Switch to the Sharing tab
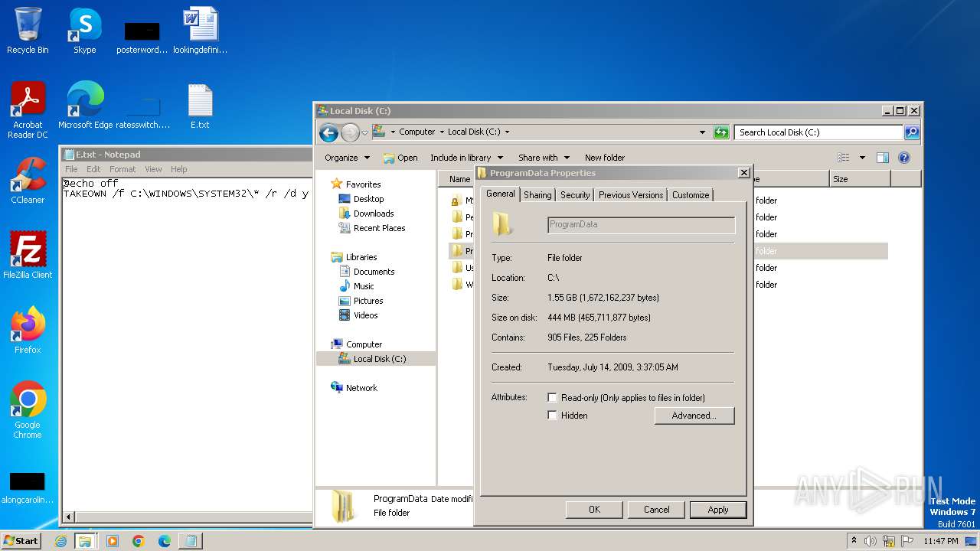980x551 pixels. coord(537,195)
